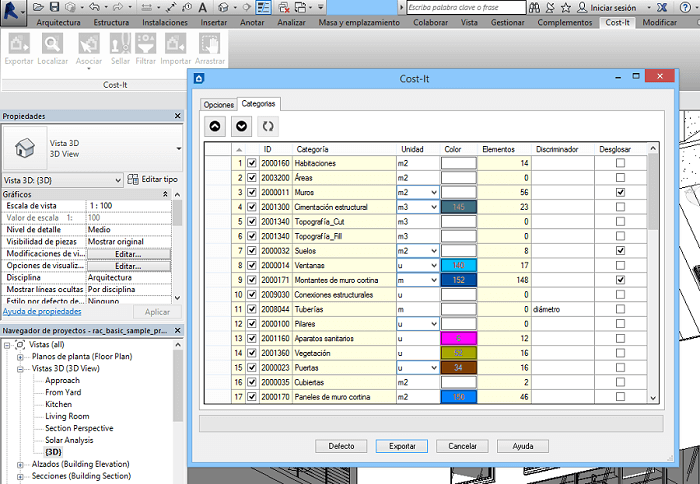Open the Estructura ribbon tab
This screenshot has width=700, height=484.
111,22
